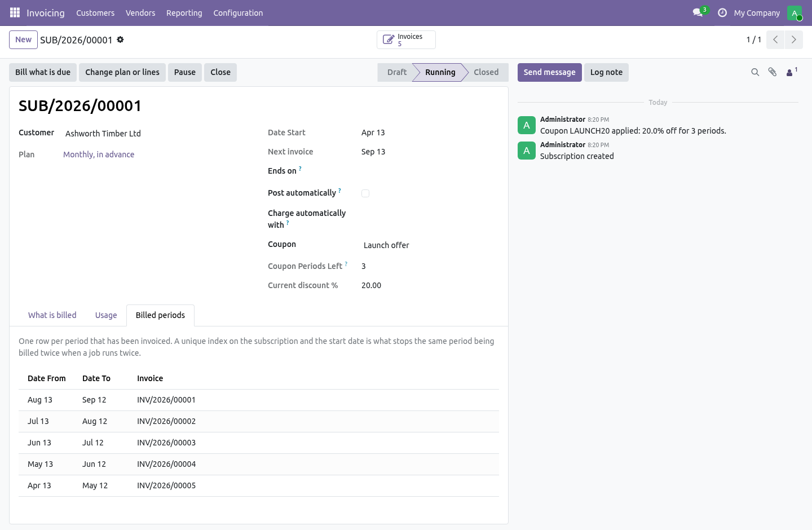This screenshot has height=530, width=812.
Task: Go to previous record arrow
Action: point(775,39)
